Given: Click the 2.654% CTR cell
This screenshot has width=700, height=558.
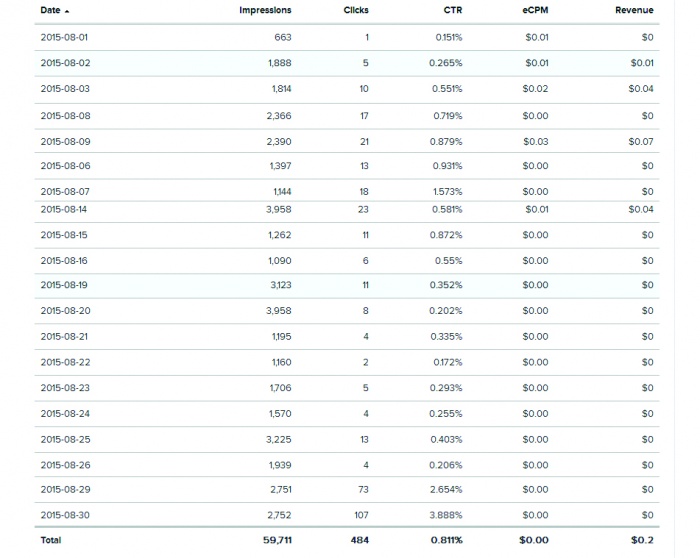Looking at the screenshot, I should tap(448, 489).
